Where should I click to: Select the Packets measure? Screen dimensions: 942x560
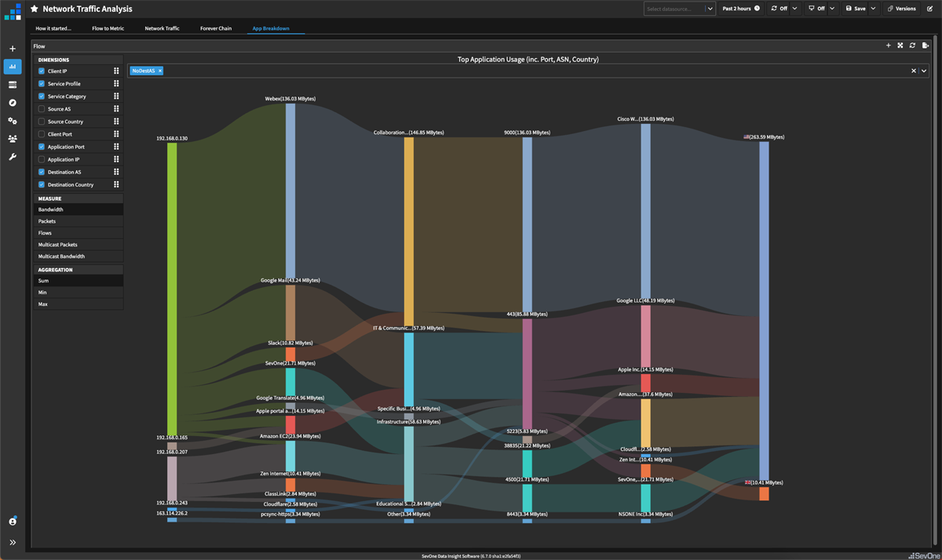click(x=47, y=221)
